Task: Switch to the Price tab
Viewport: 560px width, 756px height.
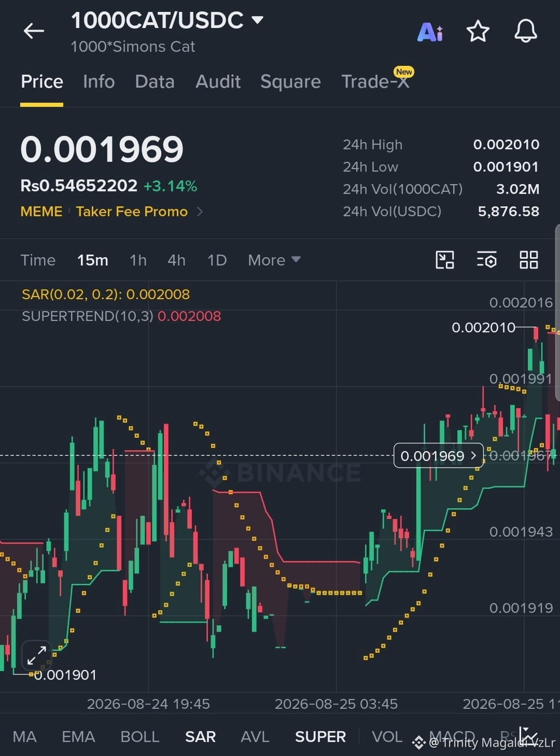Action: coord(42,82)
